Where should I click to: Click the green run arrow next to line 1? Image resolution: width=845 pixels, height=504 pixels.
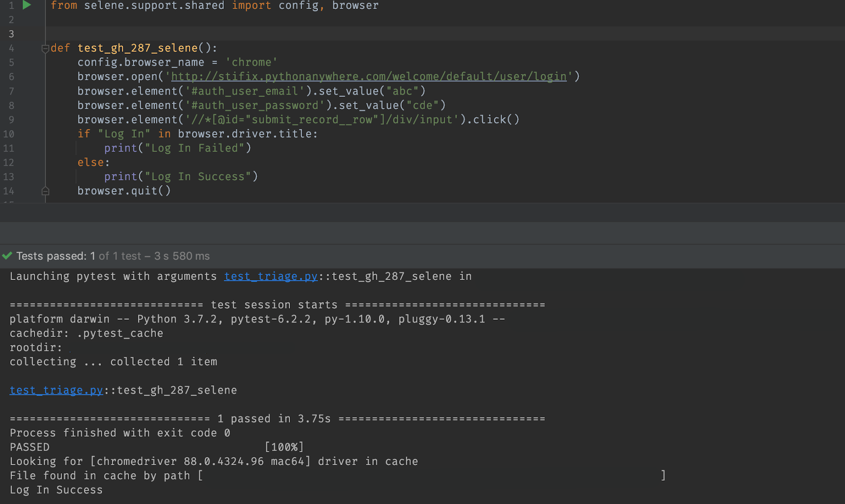(26, 5)
